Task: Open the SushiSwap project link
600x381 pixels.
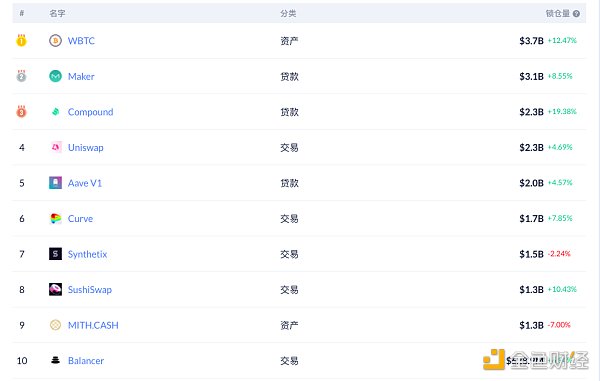Action: click(90, 290)
